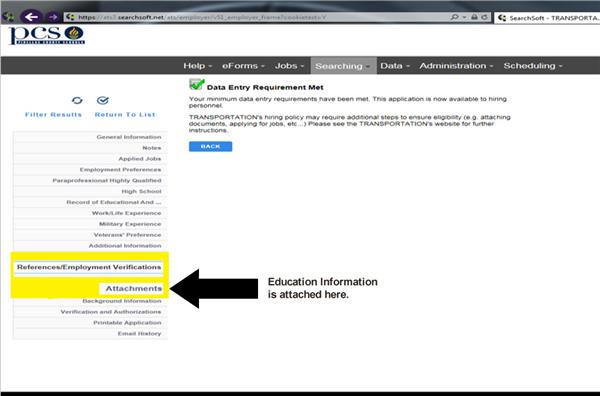The width and height of the screenshot is (600, 396).
Task: Open Verification and Authorizations section
Action: 90,312
